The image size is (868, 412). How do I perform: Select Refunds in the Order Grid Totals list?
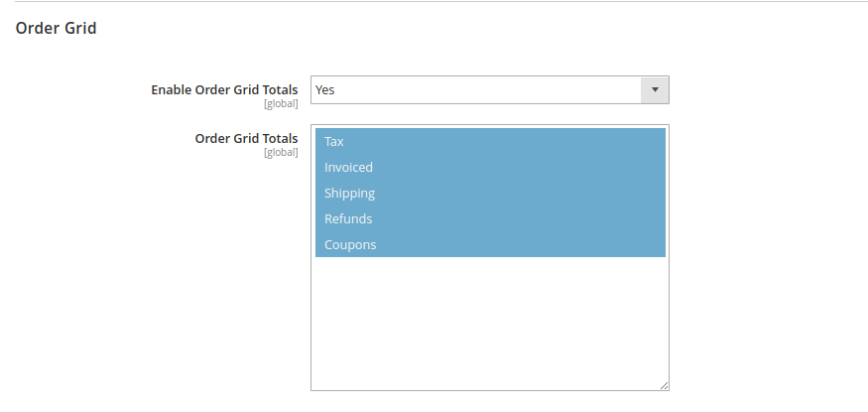coord(490,218)
